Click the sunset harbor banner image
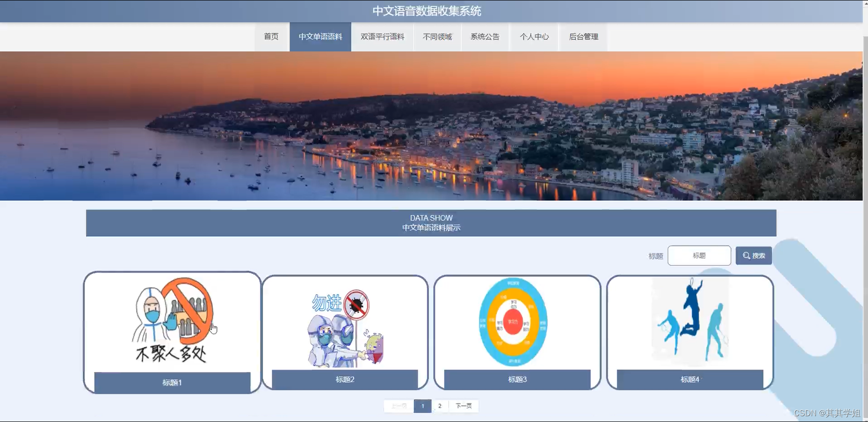Screen dimensions: 868x422 (431, 126)
